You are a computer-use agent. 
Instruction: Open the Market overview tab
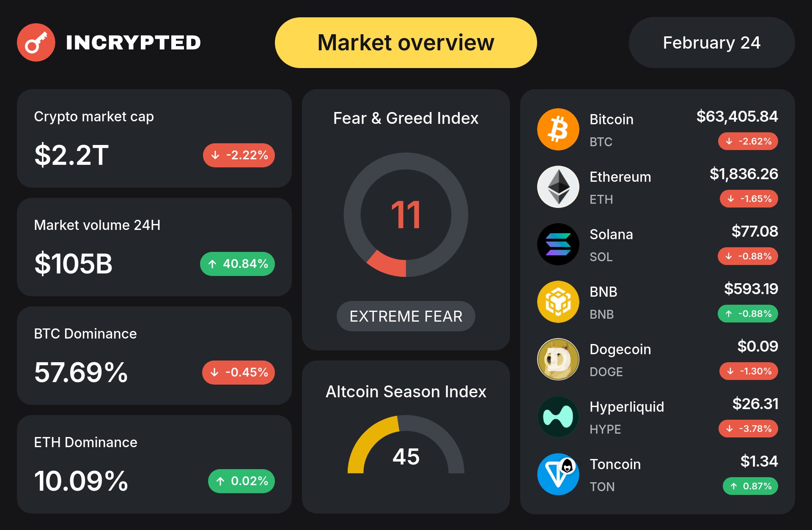(x=406, y=43)
